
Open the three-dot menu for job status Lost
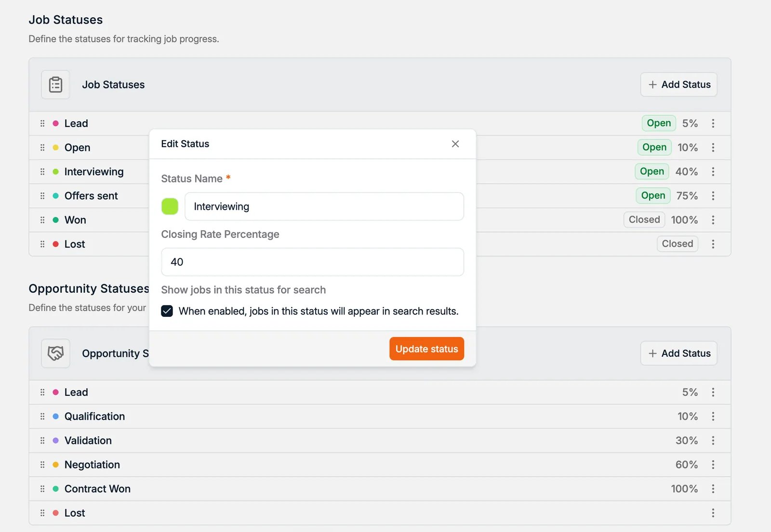tap(713, 244)
